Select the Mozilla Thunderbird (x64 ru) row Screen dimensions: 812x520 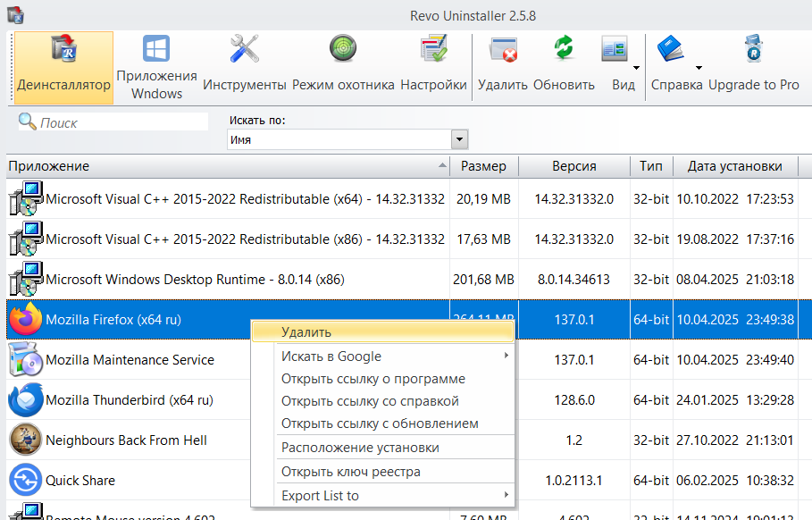409,400
